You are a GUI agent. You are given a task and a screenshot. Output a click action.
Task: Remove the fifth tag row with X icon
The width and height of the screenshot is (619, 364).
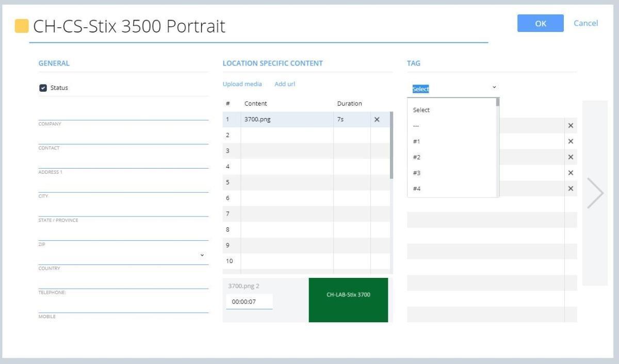[x=571, y=189]
